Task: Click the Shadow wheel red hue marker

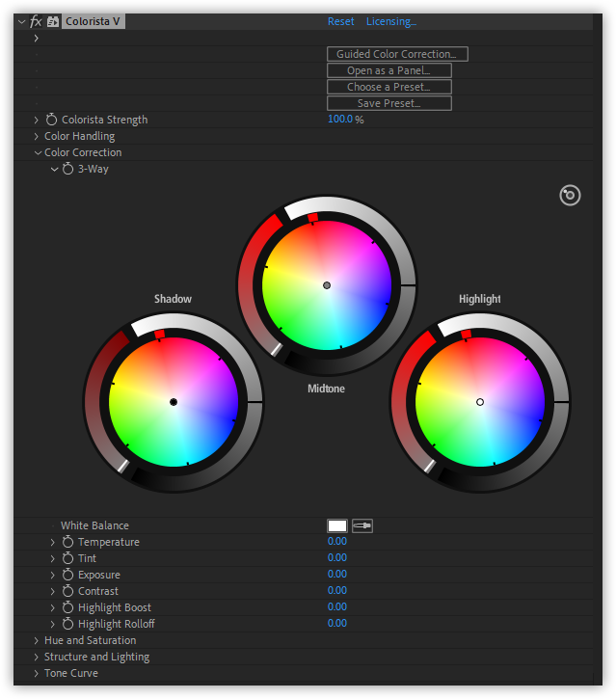Action: [x=160, y=334]
